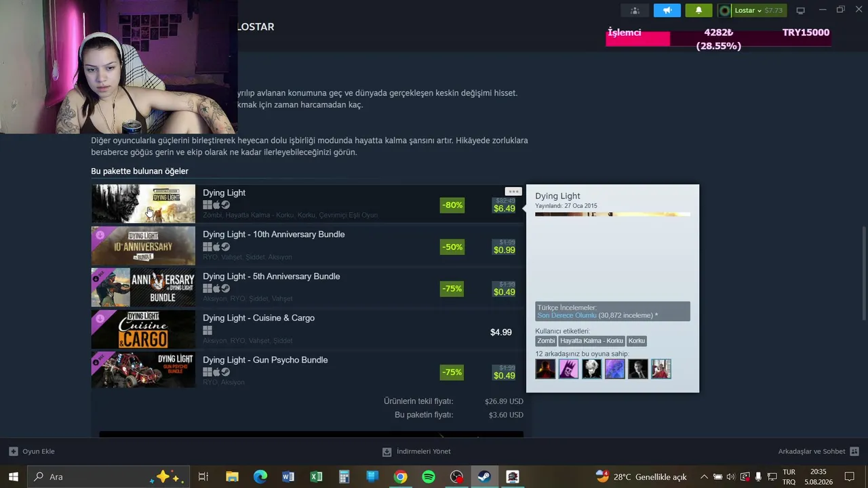
Task: Open the three-dots options on Dying Light row
Action: pyautogui.click(x=513, y=191)
